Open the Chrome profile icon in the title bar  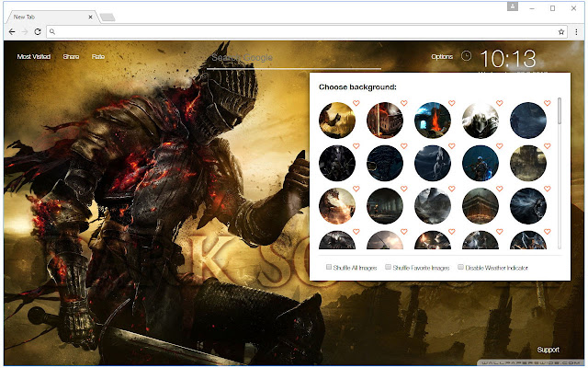[513, 6]
